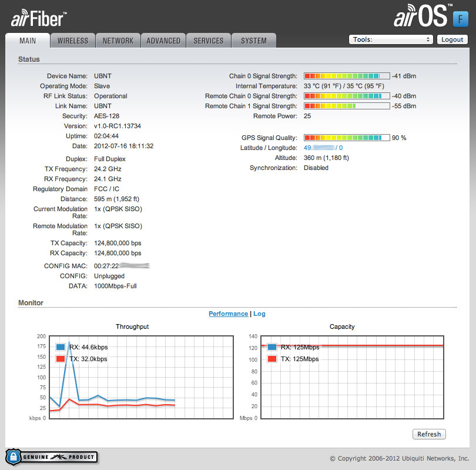Click the -40 dBm signal reading
This screenshot has width=476, height=470.
pyautogui.click(x=404, y=96)
